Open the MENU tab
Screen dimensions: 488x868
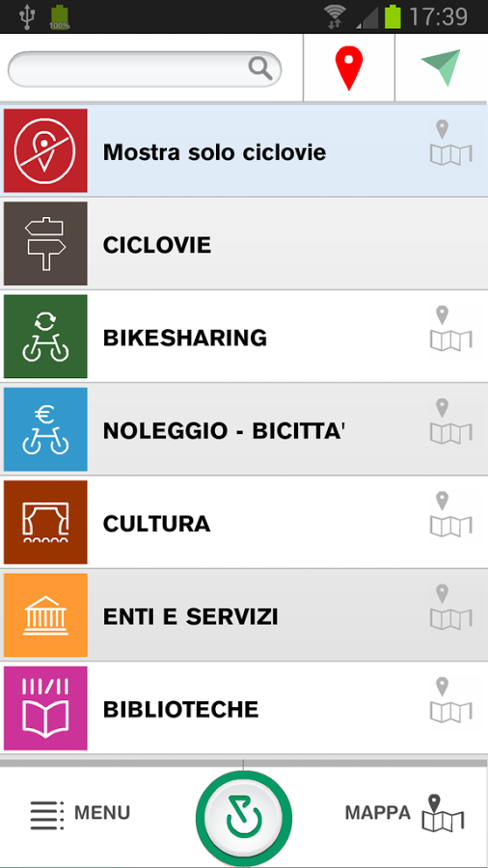(80, 813)
